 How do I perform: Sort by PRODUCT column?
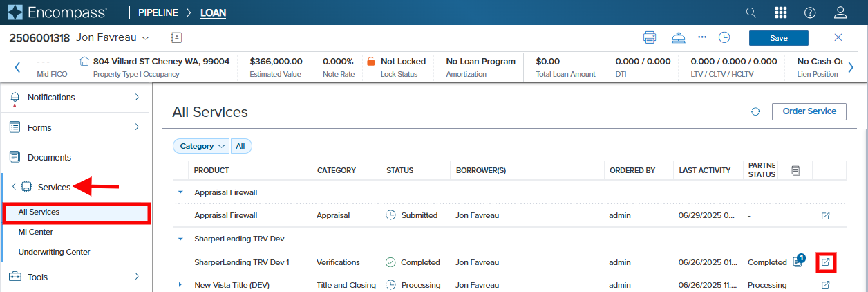(x=211, y=170)
